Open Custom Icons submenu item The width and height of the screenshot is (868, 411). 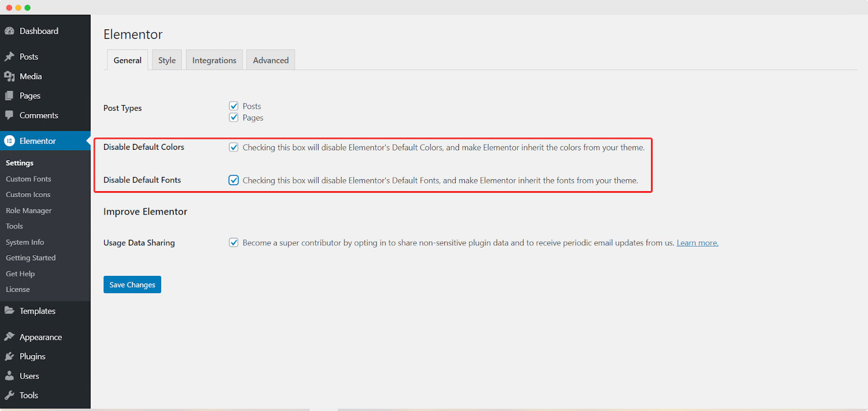click(x=28, y=194)
